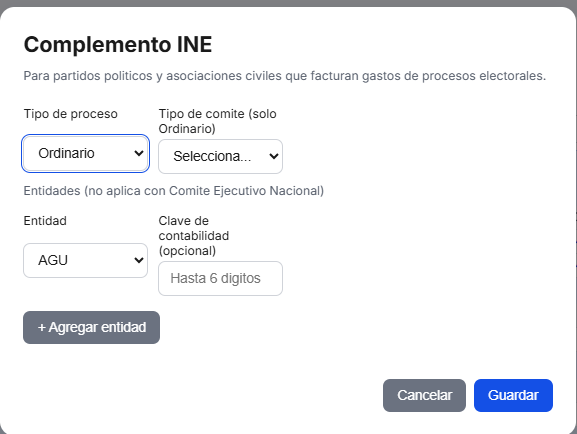Open the Tipo de proceso dropdown
The height and width of the screenshot is (434, 577).
[x=85, y=153]
